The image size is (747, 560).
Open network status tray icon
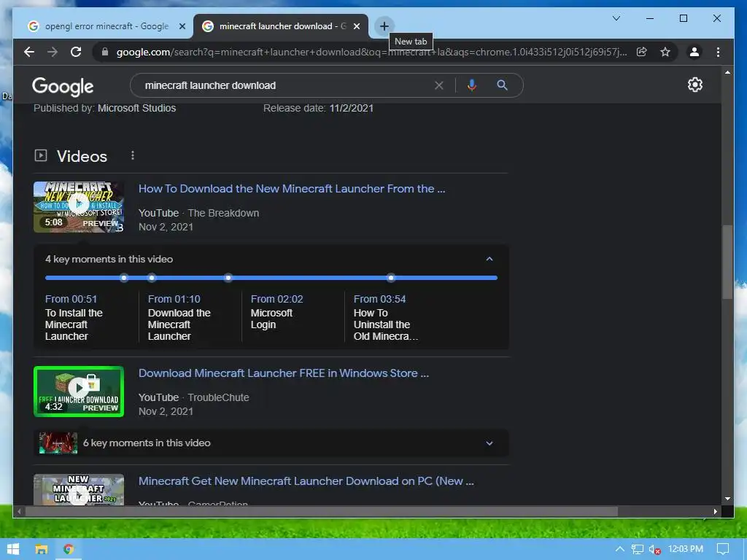pyautogui.click(x=638, y=549)
